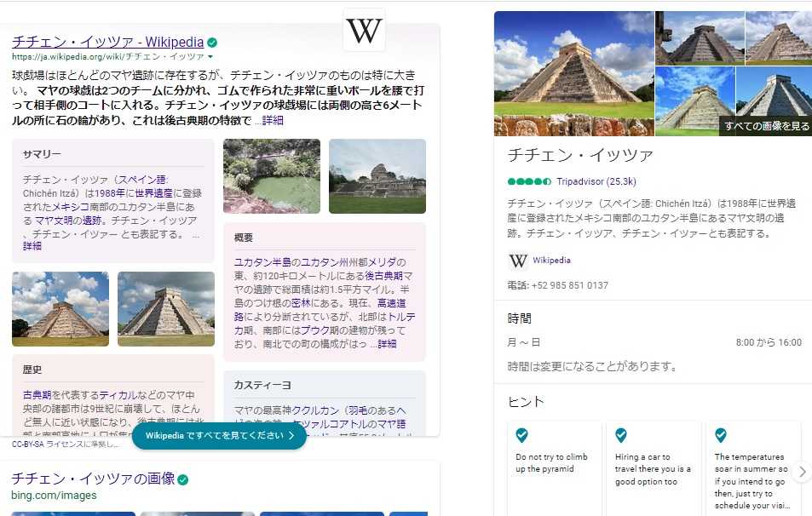Click 詳細 in the サマリー card
812x516 pixels.
tap(32, 246)
